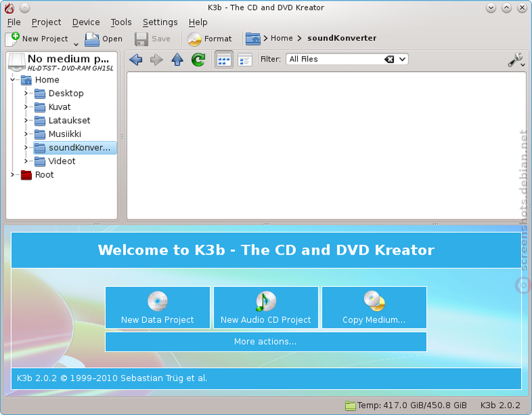
Task: Open the Settings menu
Action: [x=160, y=22]
